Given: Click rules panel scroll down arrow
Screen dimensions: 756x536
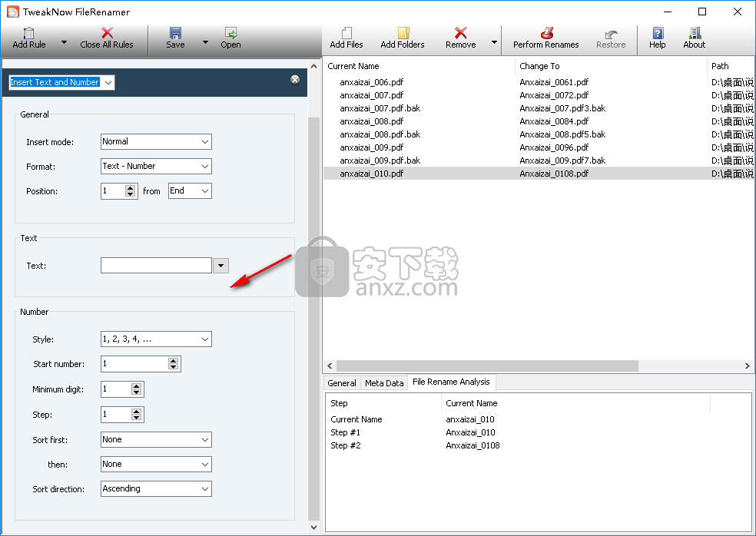Looking at the screenshot, I should pos(314,528).
